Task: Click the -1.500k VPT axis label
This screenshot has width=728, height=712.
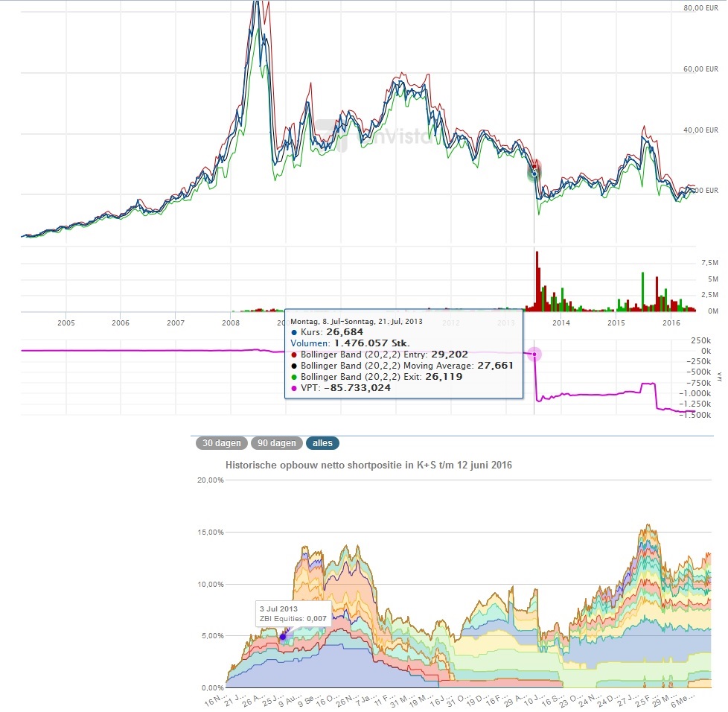Action: 695,416
